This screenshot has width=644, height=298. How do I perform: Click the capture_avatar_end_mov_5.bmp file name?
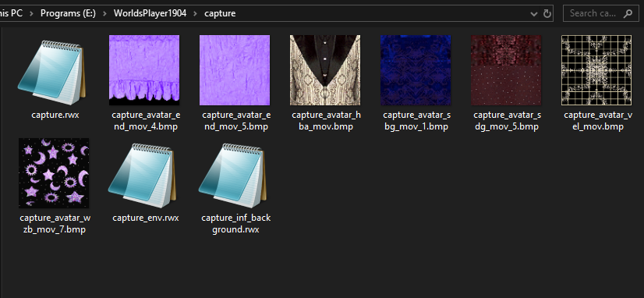click(236, 121)
